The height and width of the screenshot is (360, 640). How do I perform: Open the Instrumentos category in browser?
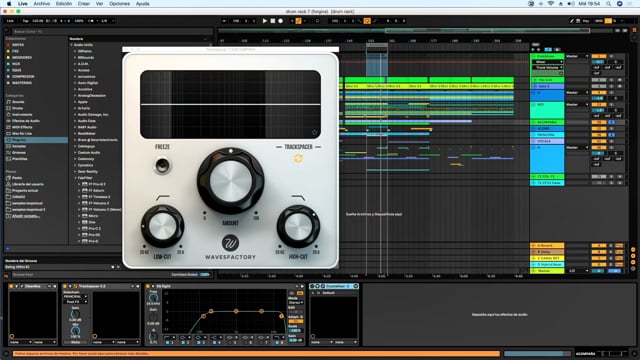click(x=22, y=115)
